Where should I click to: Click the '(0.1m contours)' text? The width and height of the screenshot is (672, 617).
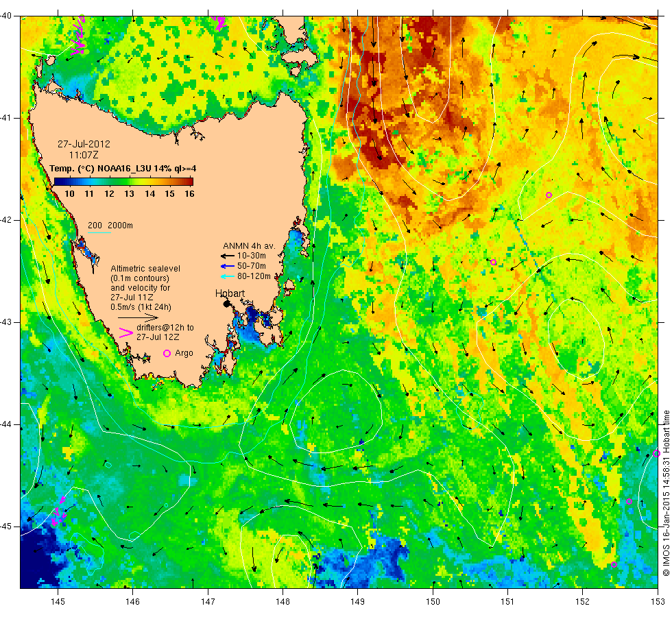(140, 278)
